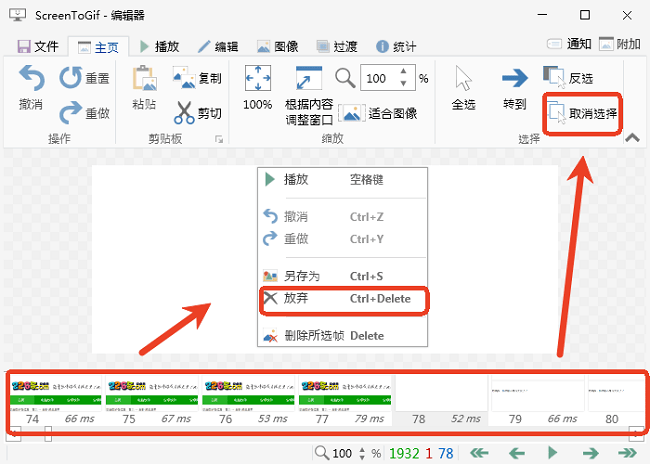Click the Deselect (取消选择) button
Image resolution: width=650 pixels, height=464 pixels.
pos(582,113)
